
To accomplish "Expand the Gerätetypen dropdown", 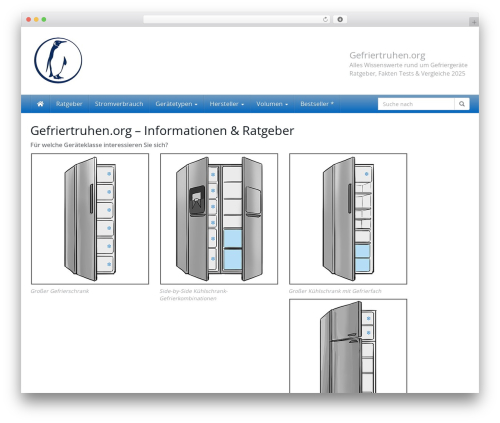I will 176,104.
